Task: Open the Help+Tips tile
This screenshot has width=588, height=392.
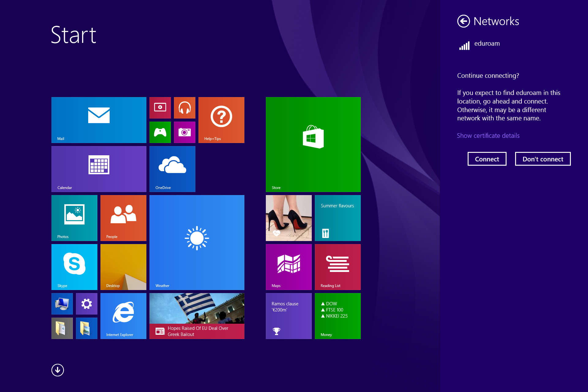Action: point(221,120)
